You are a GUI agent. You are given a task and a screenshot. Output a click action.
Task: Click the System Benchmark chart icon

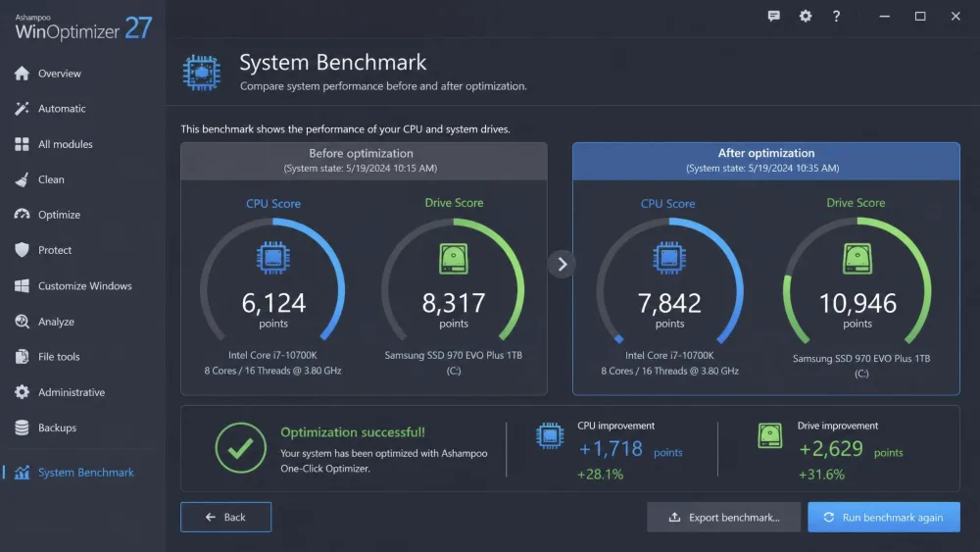point(22,472)
